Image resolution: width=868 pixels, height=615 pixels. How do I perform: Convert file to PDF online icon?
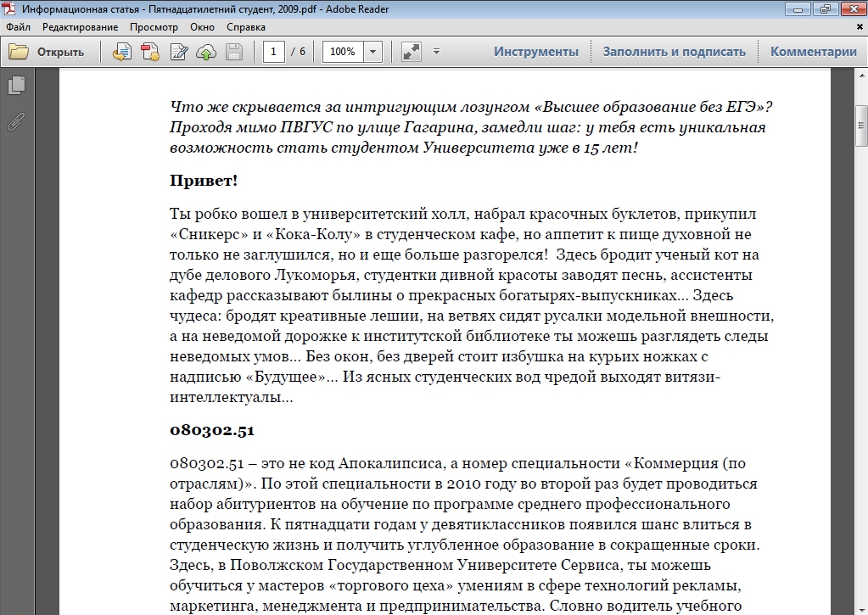pos(122,52)
